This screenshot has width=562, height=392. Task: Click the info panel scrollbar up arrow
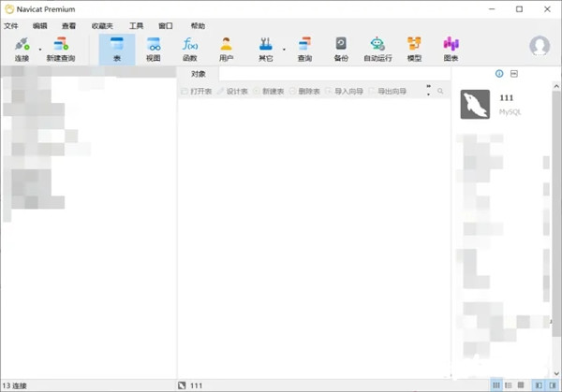pos(556,86)
